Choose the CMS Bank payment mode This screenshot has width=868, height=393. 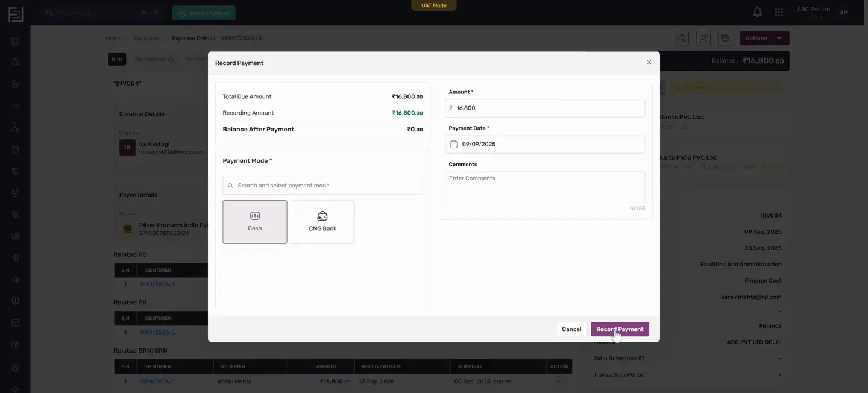click(x=322, y=222)
